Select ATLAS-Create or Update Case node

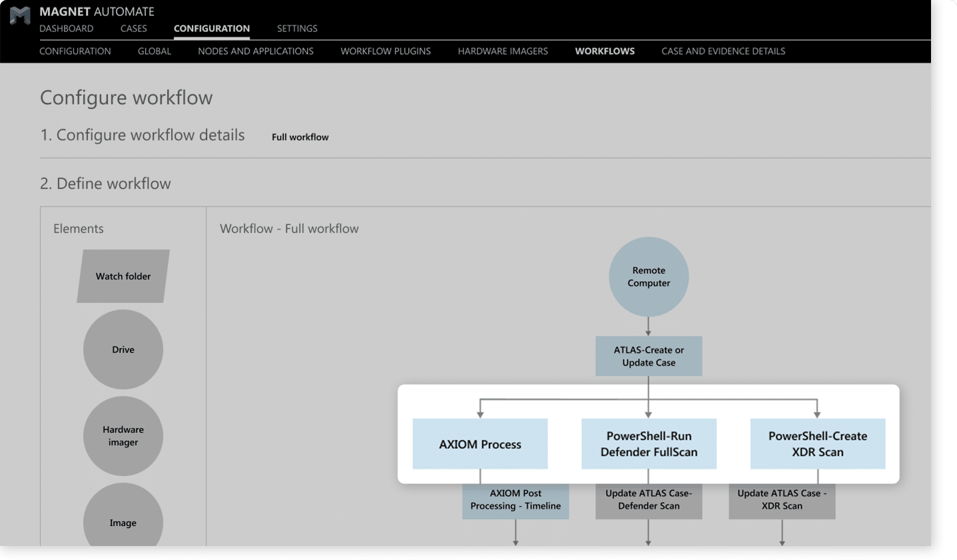(648, 356)
